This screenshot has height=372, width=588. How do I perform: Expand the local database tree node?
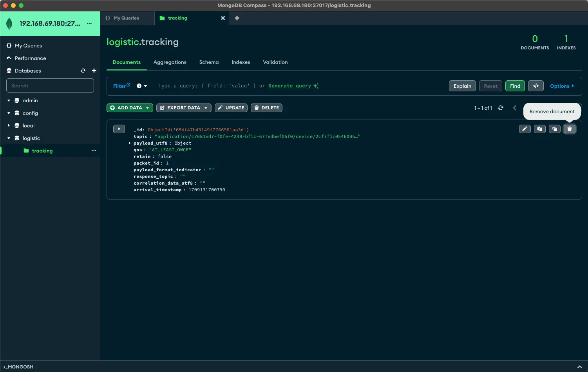pyautogui.click(x=9, y=125)
